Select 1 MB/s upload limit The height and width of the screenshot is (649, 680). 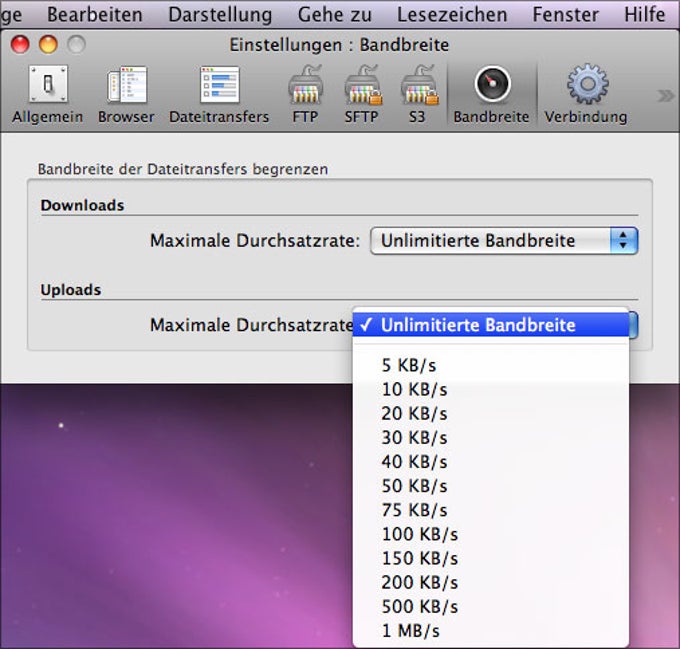point(491,631)
